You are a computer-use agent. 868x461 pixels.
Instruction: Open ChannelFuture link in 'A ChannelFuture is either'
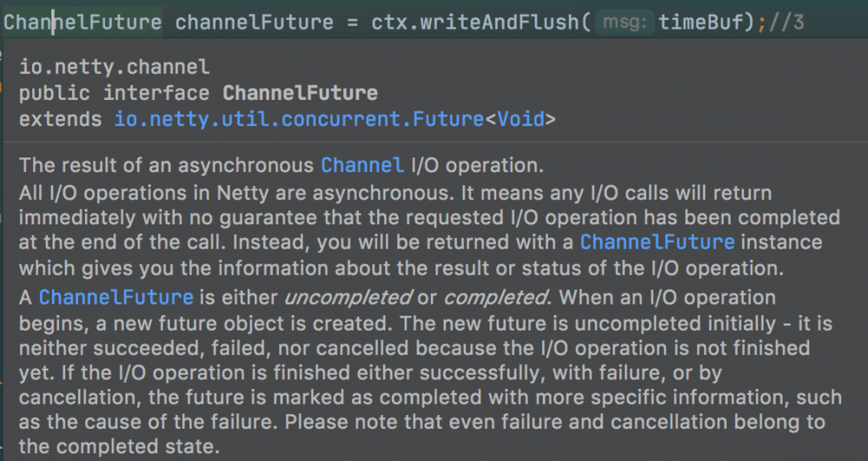(x=116, y=297)
